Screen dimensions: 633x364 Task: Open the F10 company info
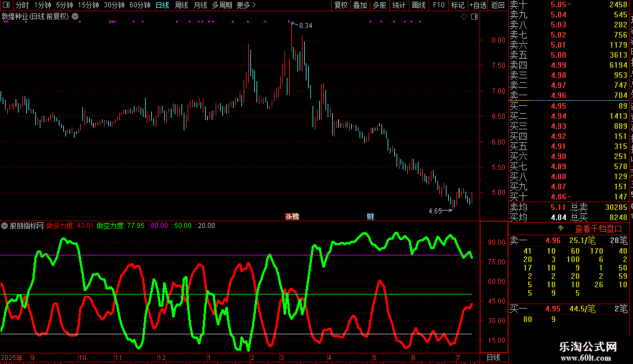439,5
